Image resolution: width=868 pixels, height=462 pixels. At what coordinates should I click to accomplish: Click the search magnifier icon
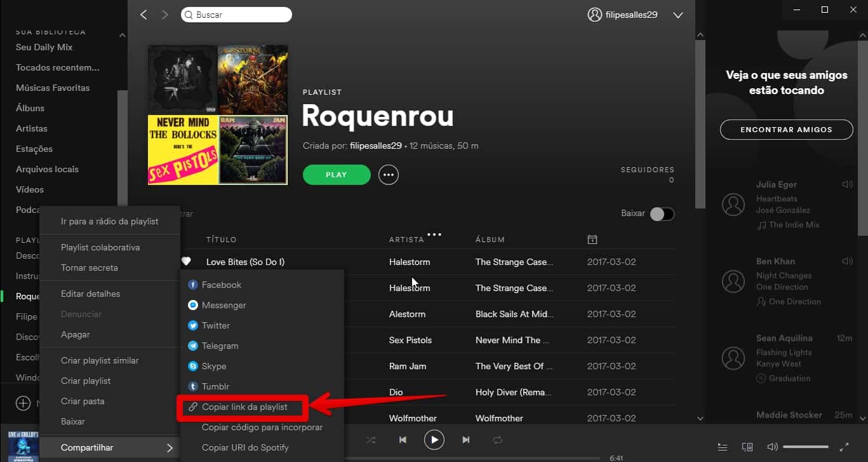[x=188, y=15]
